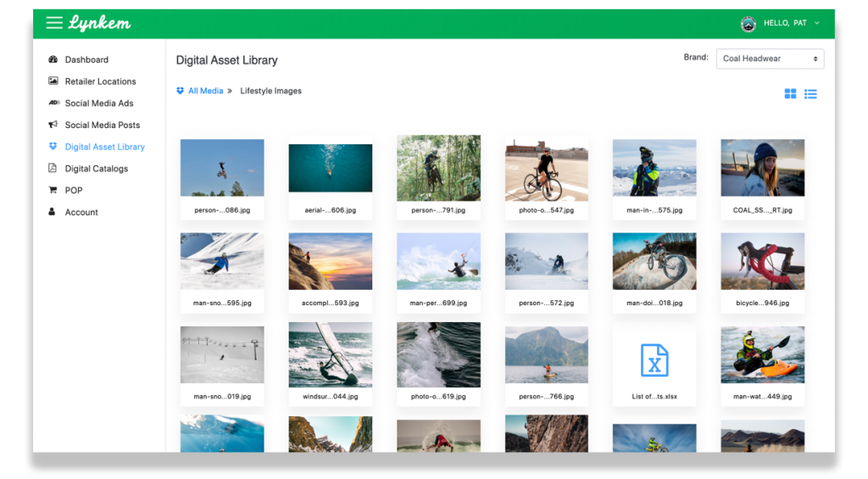Viewport: 868px width, 479px height.
Task: Open photo-o...547.jpg cyclist image
Action: 547,170
